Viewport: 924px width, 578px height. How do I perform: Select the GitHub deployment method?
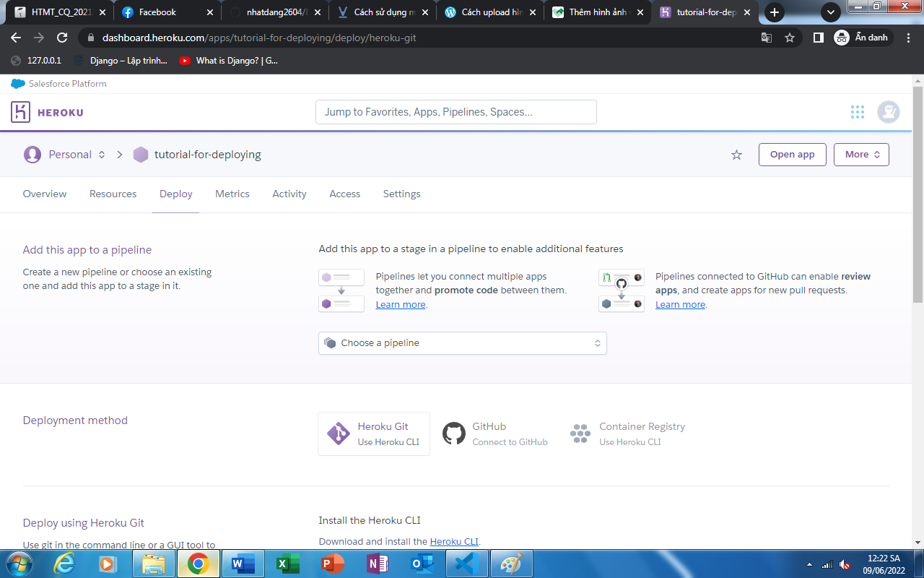pos(495,433)
